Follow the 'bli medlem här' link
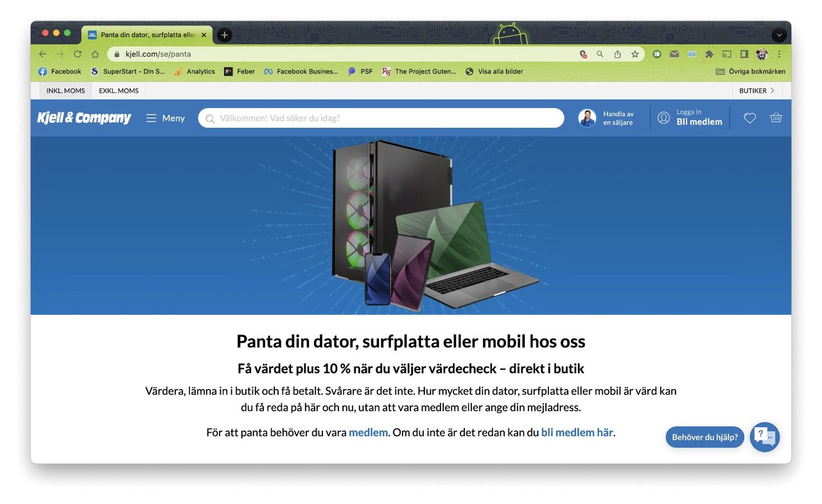The height and width of the screenshot is (504, 822). coord(576,432)
